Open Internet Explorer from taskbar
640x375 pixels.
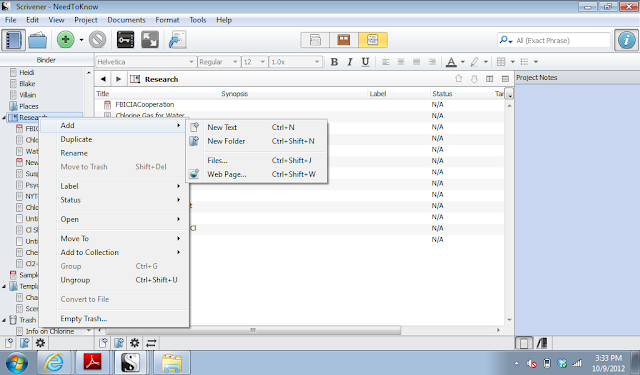[54, 362]
